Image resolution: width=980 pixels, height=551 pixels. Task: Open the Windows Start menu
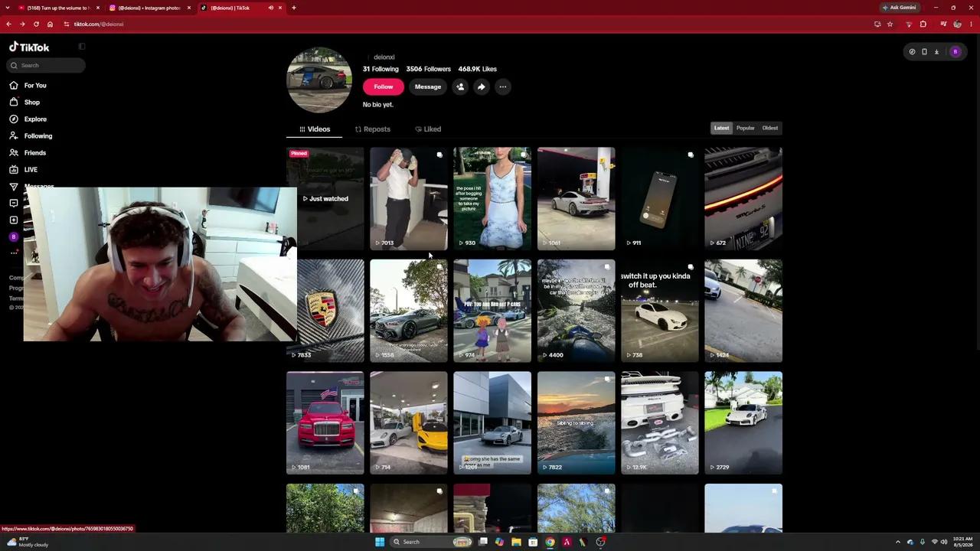tap(380, 542)
